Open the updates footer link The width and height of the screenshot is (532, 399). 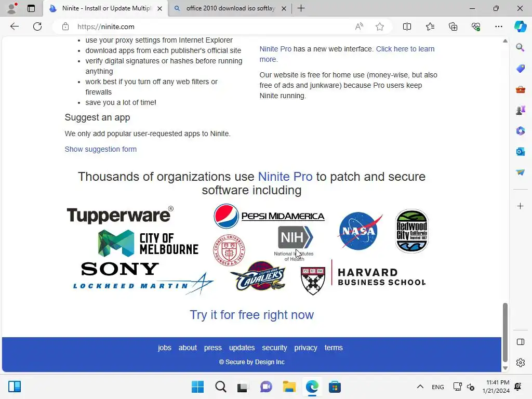[242, 348]
